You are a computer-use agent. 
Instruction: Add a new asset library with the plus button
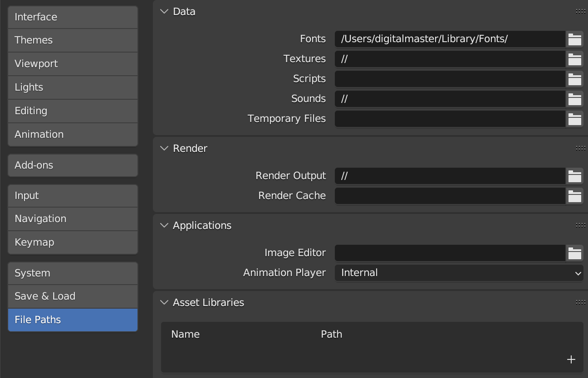tap(571, 359)
